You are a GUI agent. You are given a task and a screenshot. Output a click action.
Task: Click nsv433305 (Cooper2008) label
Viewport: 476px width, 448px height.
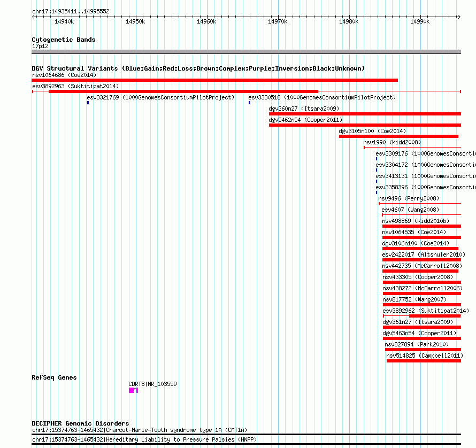tap(418, 277)
